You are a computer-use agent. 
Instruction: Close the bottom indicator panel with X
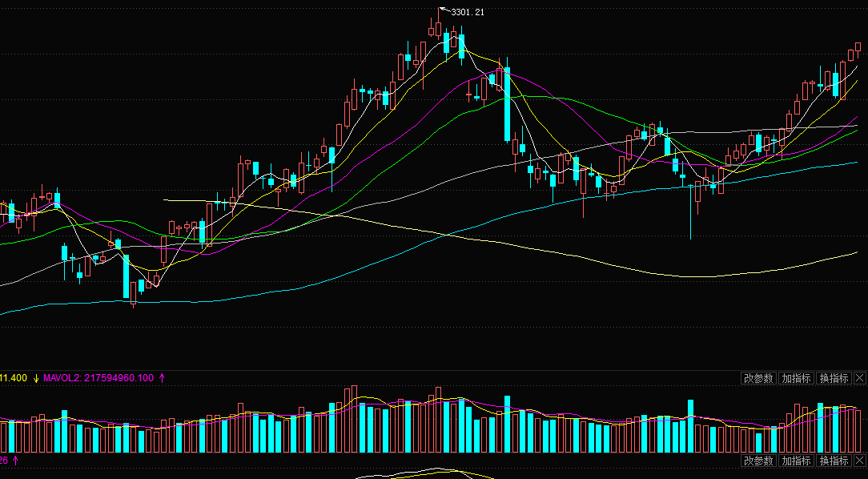860,461
